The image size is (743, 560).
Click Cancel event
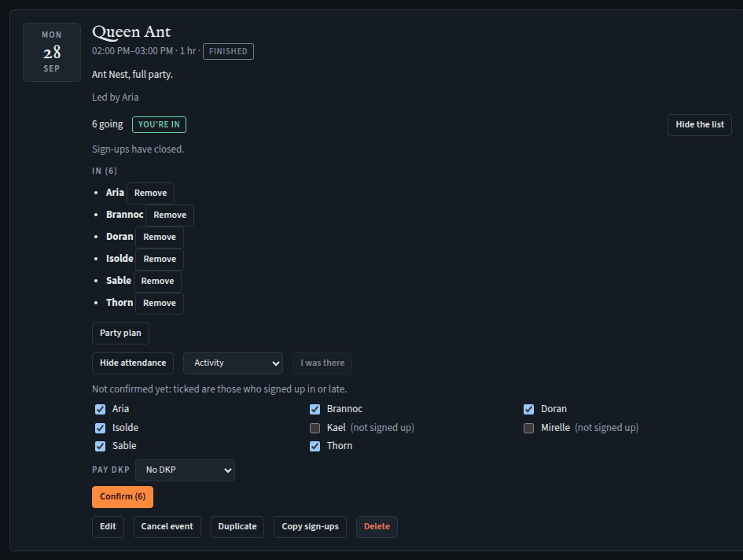167,527
